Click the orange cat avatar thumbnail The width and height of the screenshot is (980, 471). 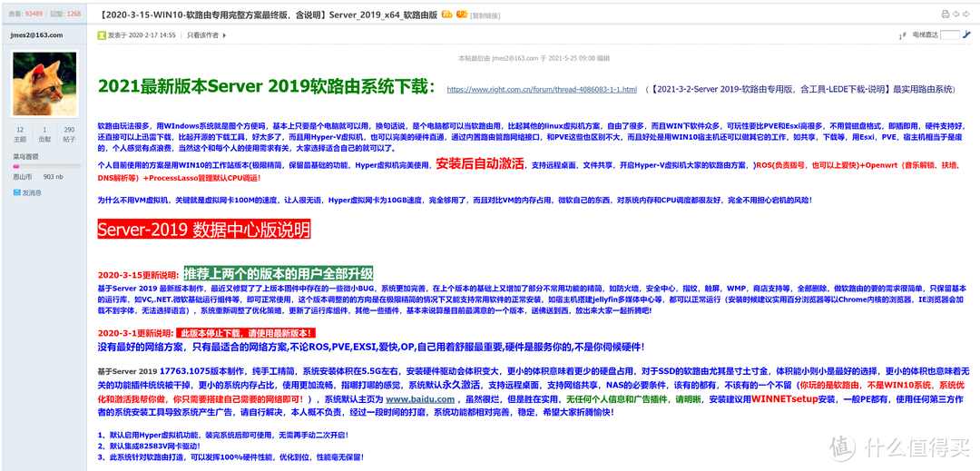pos(45,83)
